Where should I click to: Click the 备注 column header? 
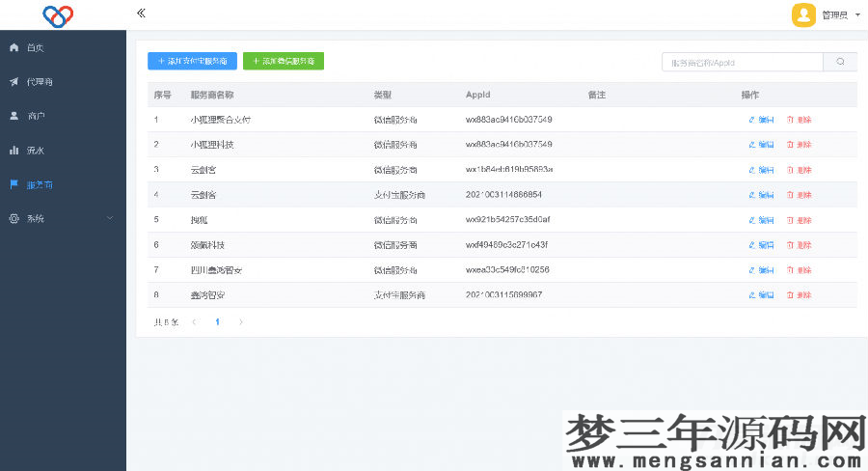[x=597, y=95]
